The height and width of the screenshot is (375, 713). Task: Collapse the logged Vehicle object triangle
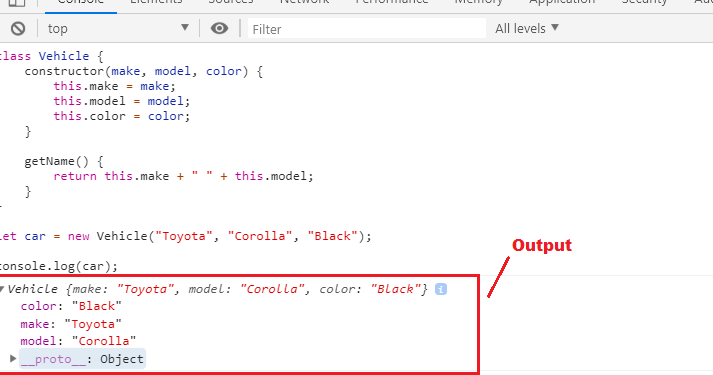(x=2, y=289)
